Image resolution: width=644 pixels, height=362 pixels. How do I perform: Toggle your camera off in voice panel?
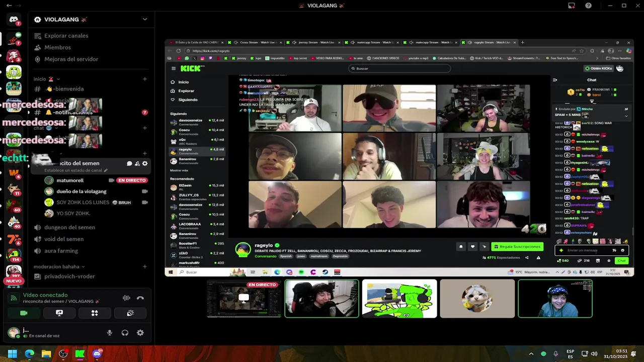click(x=24, y=313)
